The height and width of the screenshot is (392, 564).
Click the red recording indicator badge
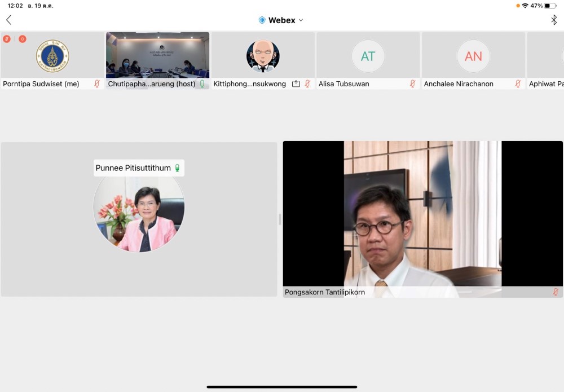(23, 39)
